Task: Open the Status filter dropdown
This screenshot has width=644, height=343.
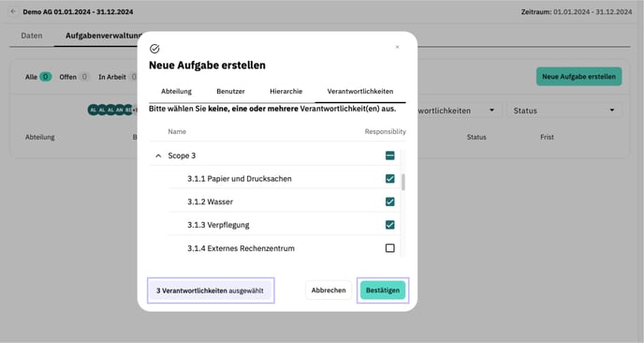Action: pos(563,111)
